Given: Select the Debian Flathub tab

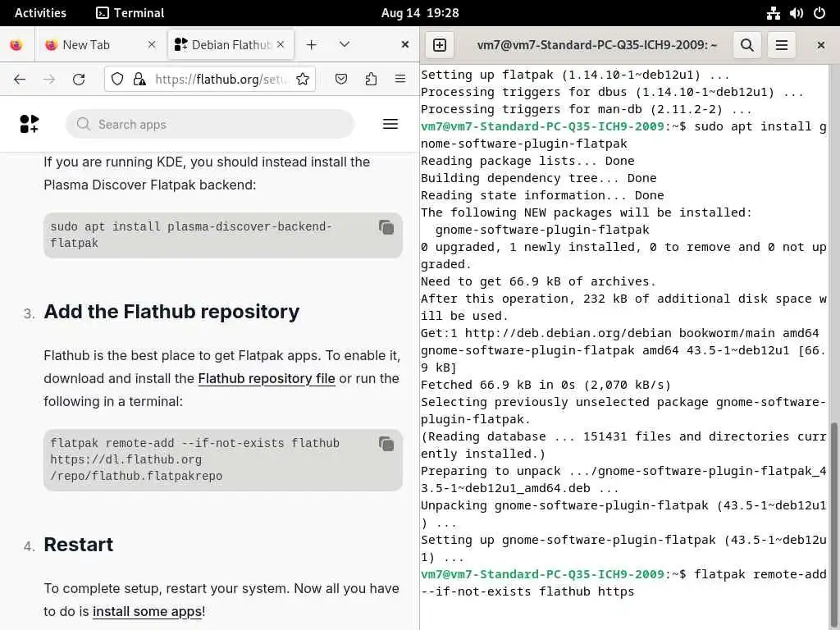Looking at the screenshot, I should pyautogui.click(x=231, y=44).
